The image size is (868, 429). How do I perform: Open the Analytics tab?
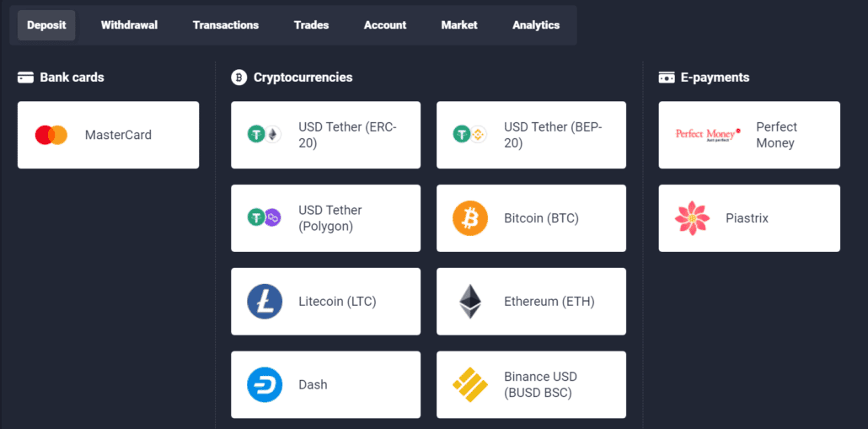pos(536,25)
